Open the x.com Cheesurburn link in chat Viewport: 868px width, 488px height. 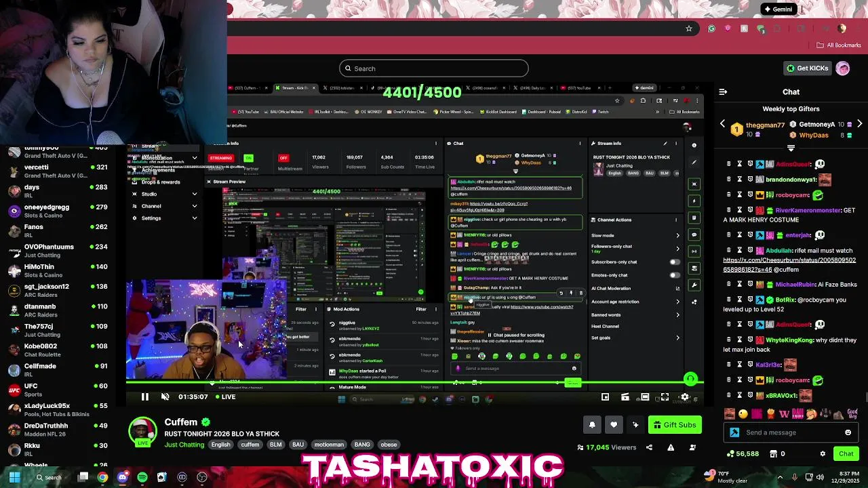[x=789, y=264]
